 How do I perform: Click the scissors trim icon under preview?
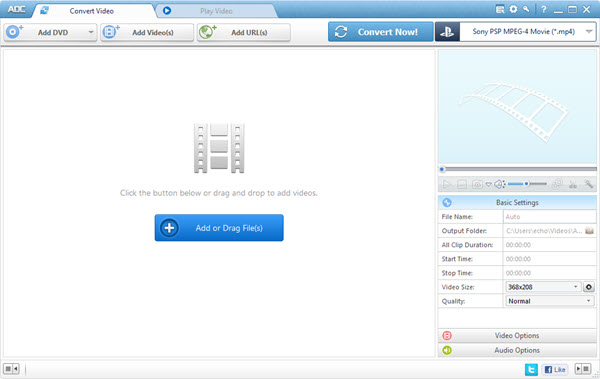(x=572, y=185)
